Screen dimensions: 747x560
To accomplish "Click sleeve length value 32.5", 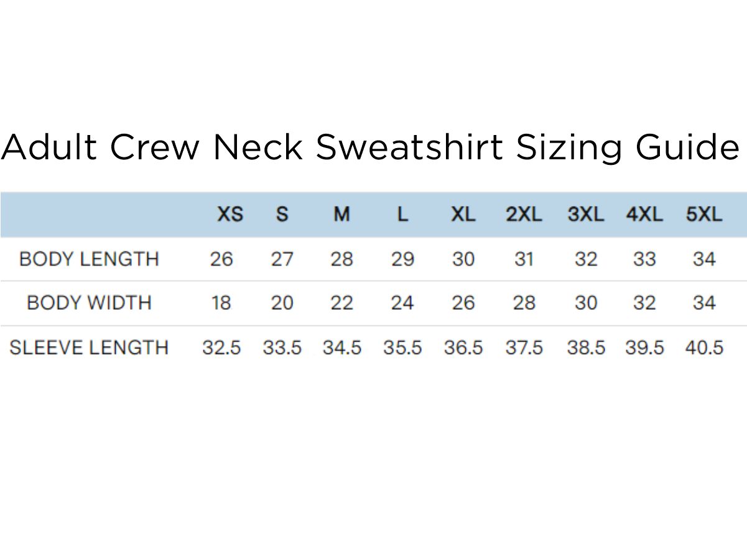I will [x=221, y=347].
